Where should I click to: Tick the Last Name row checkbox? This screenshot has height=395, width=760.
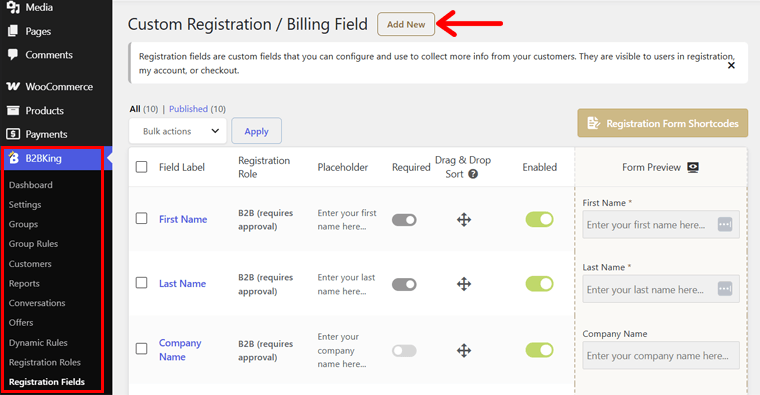[x=142, y=283]
